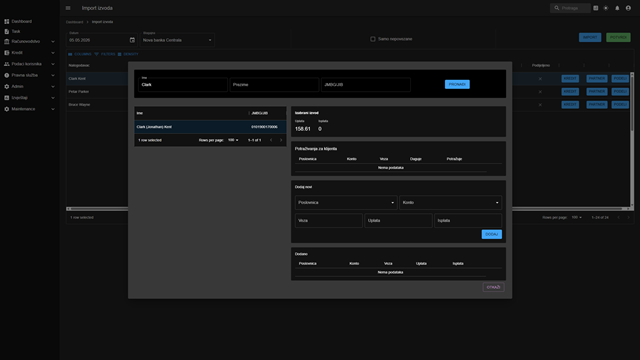Toggle the Samo nepovezane checkbox

pyautogui.click(x=373, y=39)
